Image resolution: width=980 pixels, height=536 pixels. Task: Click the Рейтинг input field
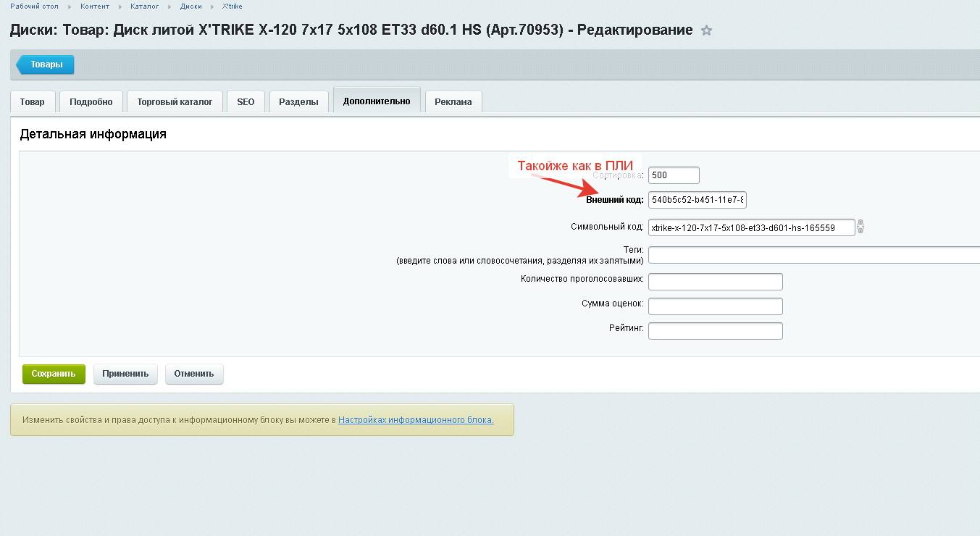point(716,331)
